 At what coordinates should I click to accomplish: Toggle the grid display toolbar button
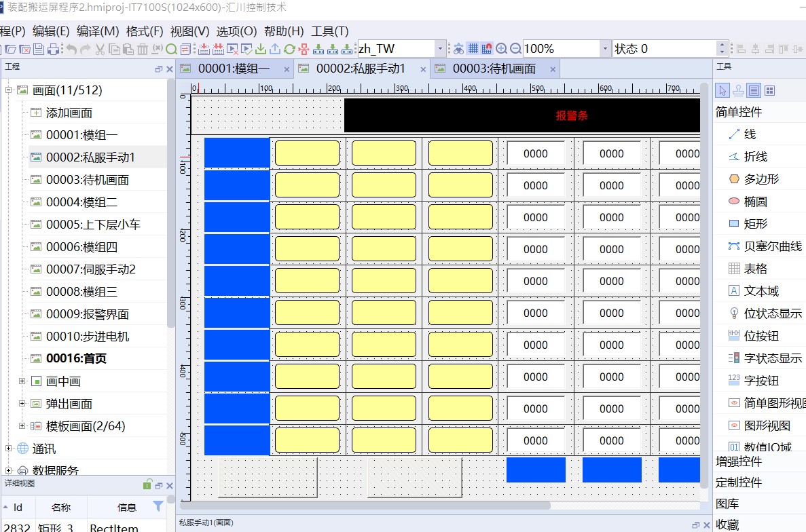pos(473,49)
